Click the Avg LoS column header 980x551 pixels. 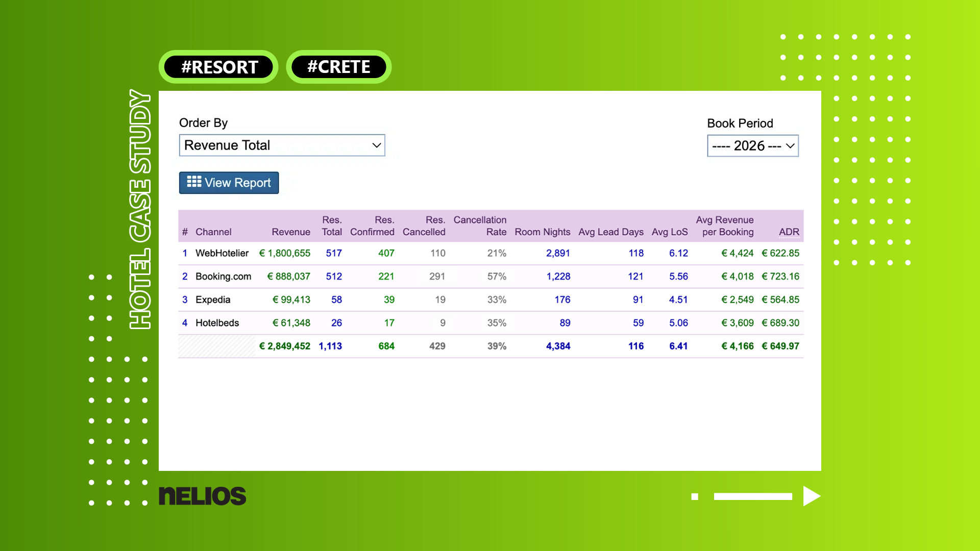[670, 232]
